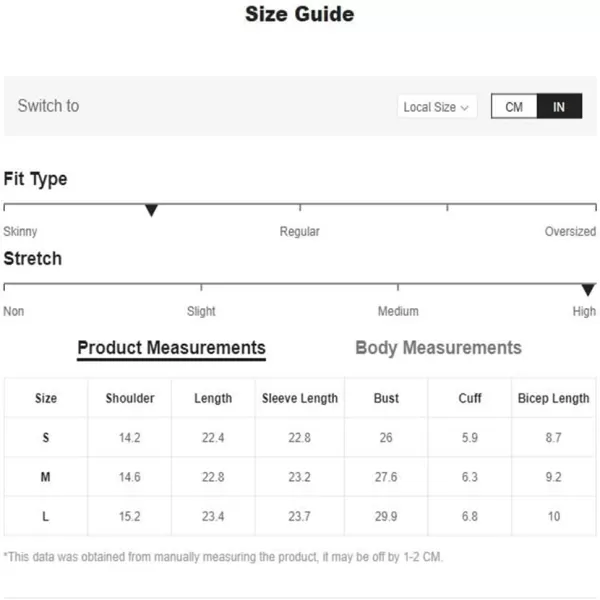This screenshot has height=600, width=600.
Task: Select the size L row label
Action: [x=45, y=517]
